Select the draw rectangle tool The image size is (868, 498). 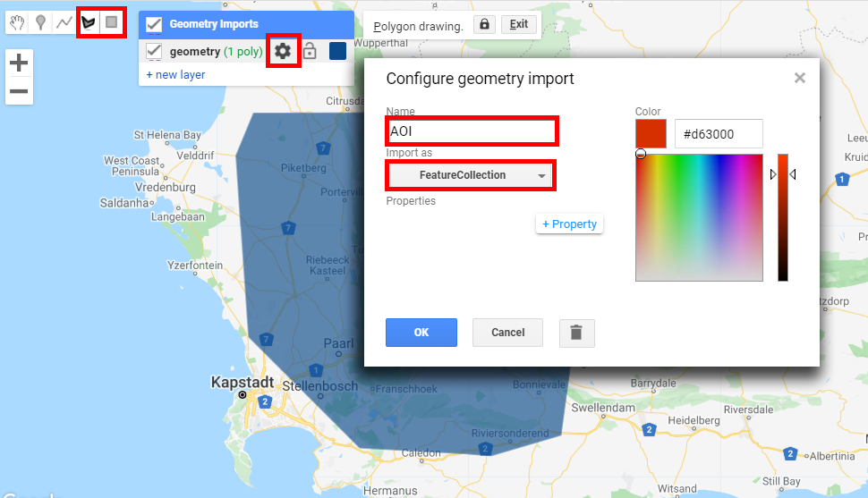111,22
